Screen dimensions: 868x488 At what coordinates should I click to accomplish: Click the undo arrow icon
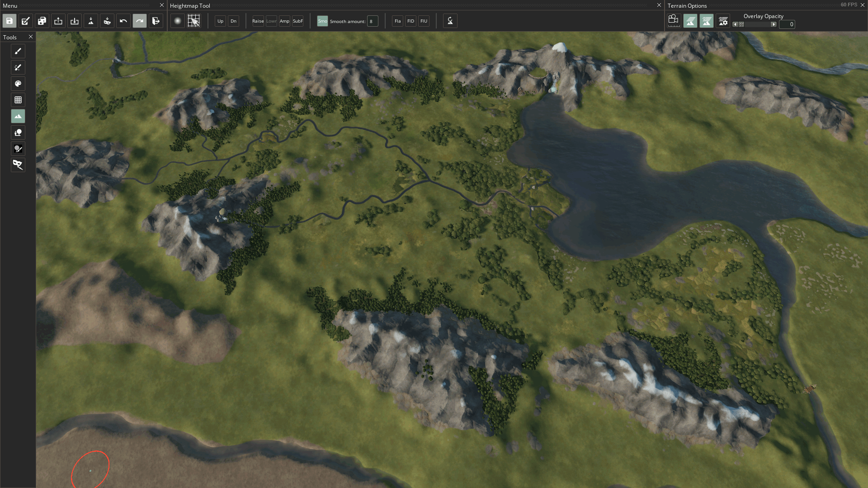click(x=123, y=21)
